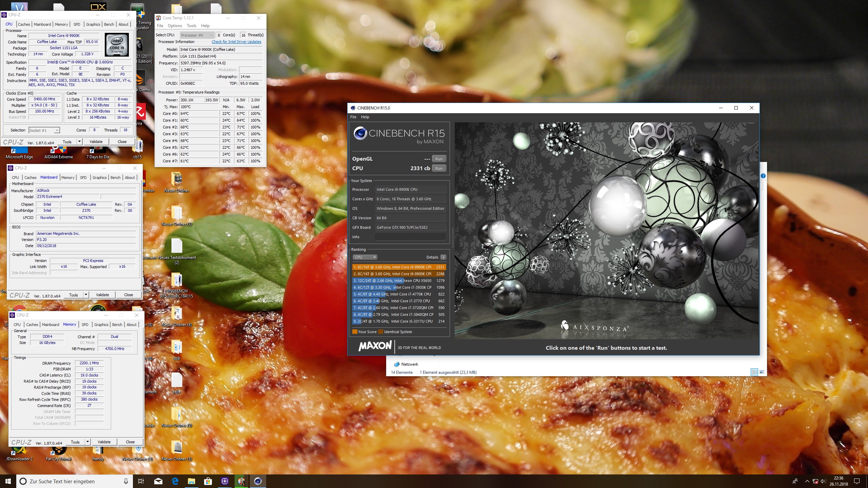
Task: Open the 7 Days to Die desktop shortcut
Action: tap(98, 151)
